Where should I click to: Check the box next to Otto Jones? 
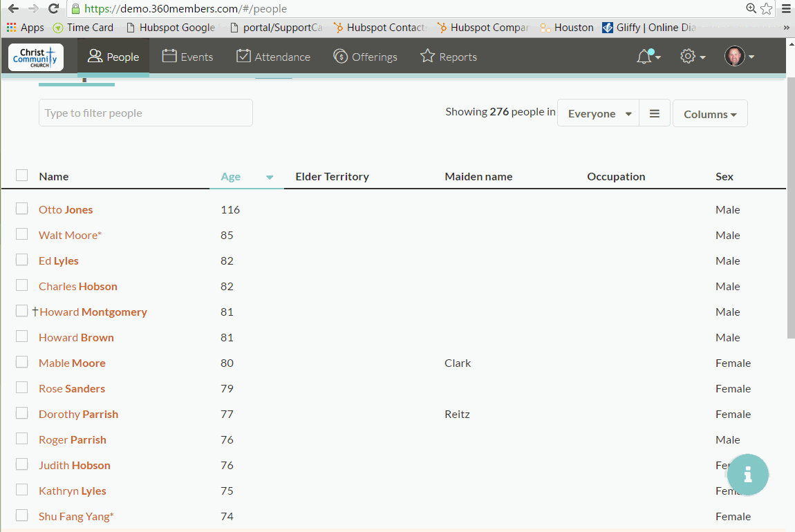pyautogui.click(x=22, y=209)
